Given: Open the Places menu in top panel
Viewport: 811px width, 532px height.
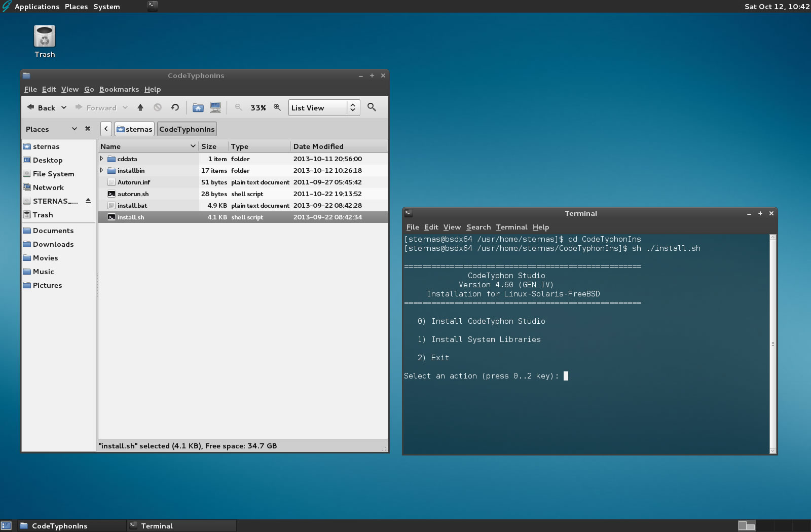Looking at the screenshot, I should point(76,7).
